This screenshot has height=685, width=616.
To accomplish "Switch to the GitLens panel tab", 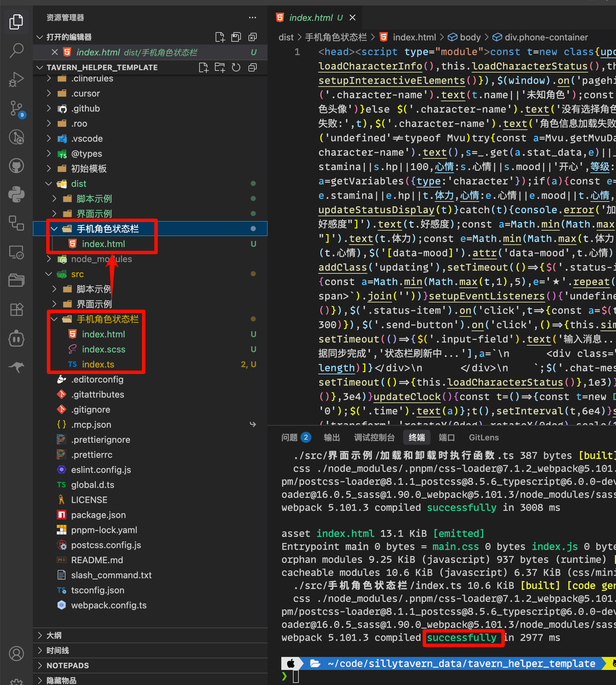I will pos(484,437).
